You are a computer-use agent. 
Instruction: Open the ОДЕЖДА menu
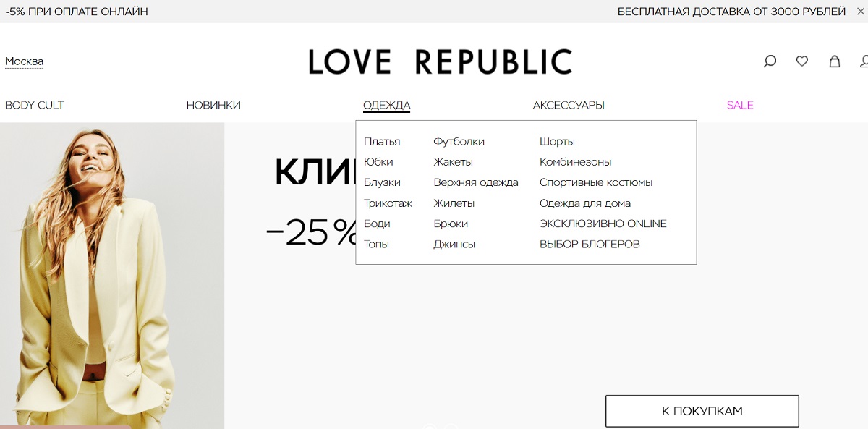386,105
